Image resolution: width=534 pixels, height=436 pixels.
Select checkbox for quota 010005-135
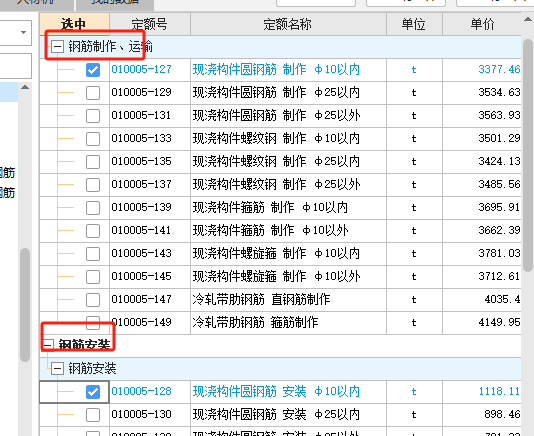(x=93, y=162)
